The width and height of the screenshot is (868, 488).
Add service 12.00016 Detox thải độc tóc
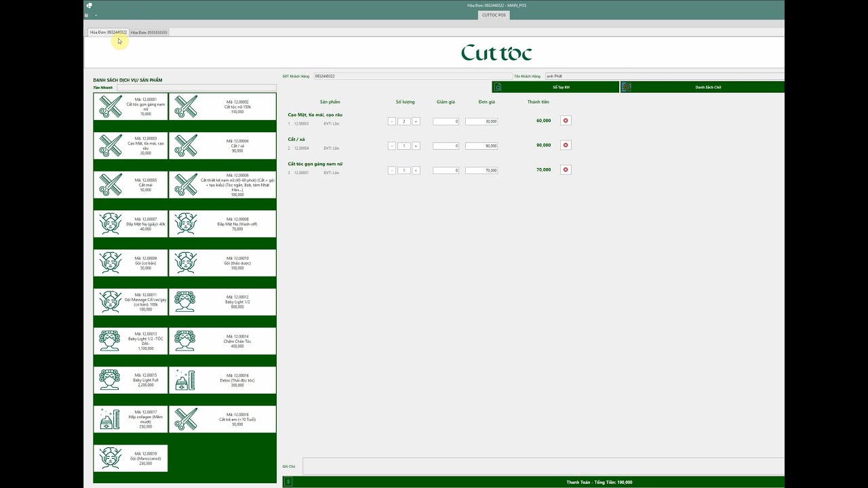(x=222, y=380)
